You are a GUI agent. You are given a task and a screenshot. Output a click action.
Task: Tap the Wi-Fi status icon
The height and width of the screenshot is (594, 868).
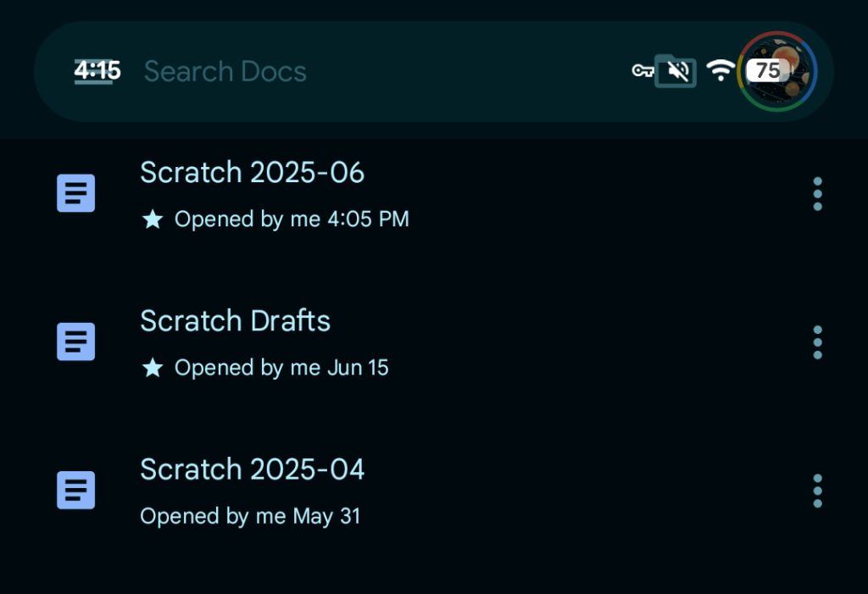[721, 70]
